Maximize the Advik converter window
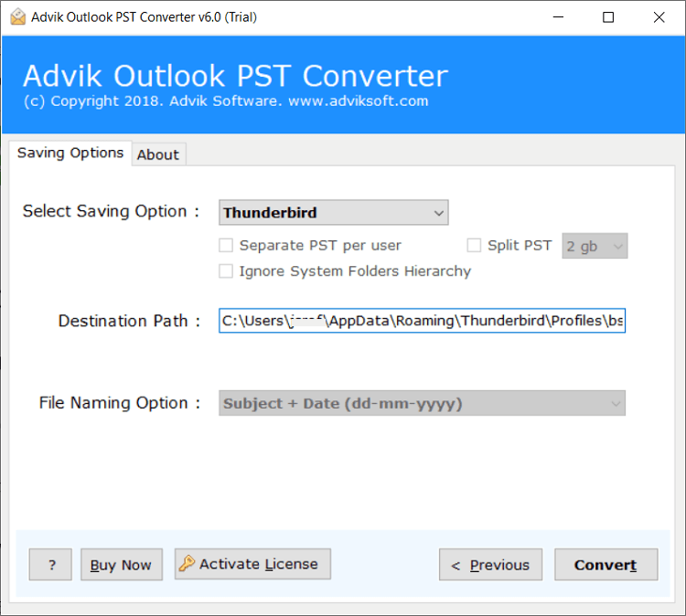The width and height of the screenshot is (686, 616). [608, 17]
